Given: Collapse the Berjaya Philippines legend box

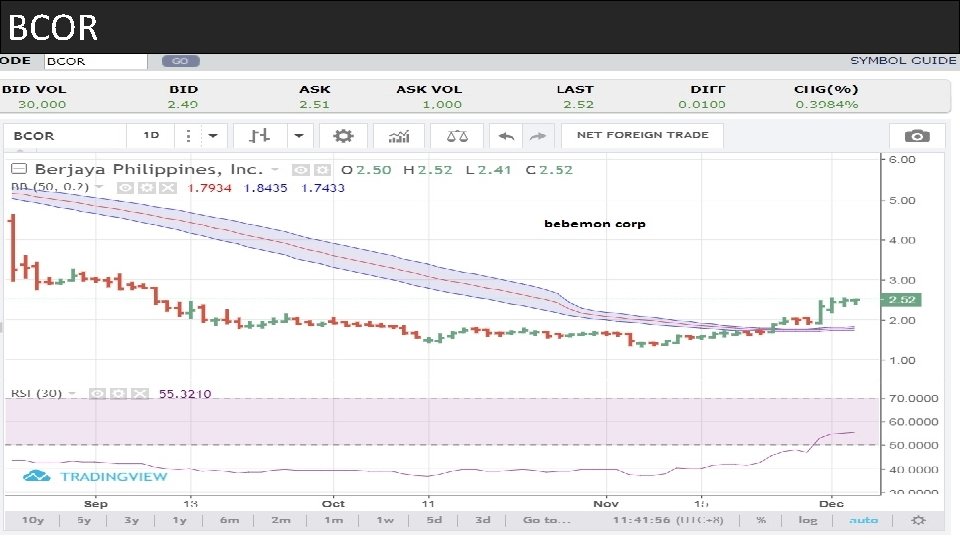Looking at the screenshot, I should click(19, 169).
